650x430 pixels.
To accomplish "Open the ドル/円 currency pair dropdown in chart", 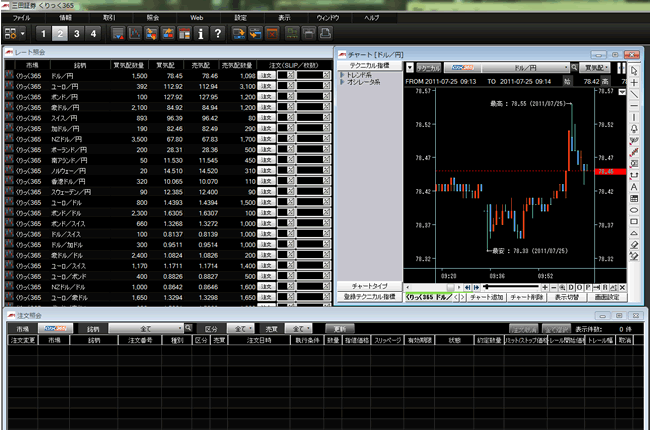I will (x=525, y=68).
